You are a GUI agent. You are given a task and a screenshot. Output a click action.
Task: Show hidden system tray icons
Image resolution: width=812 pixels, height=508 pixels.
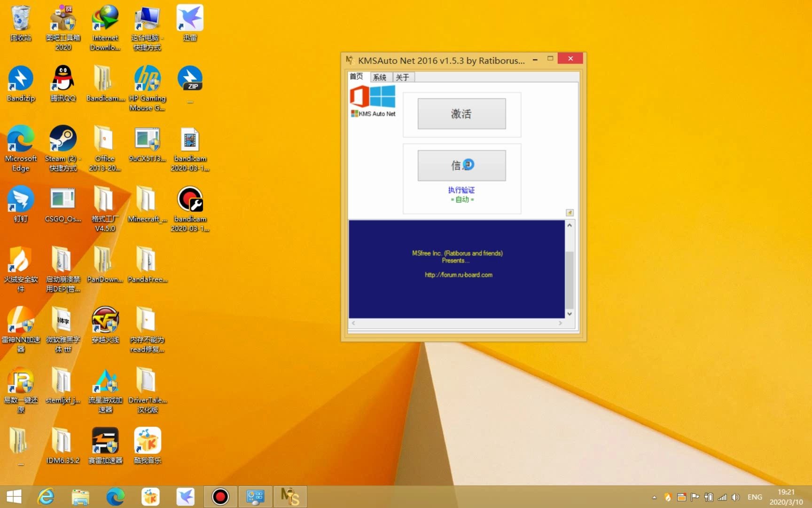pos(654,497)
